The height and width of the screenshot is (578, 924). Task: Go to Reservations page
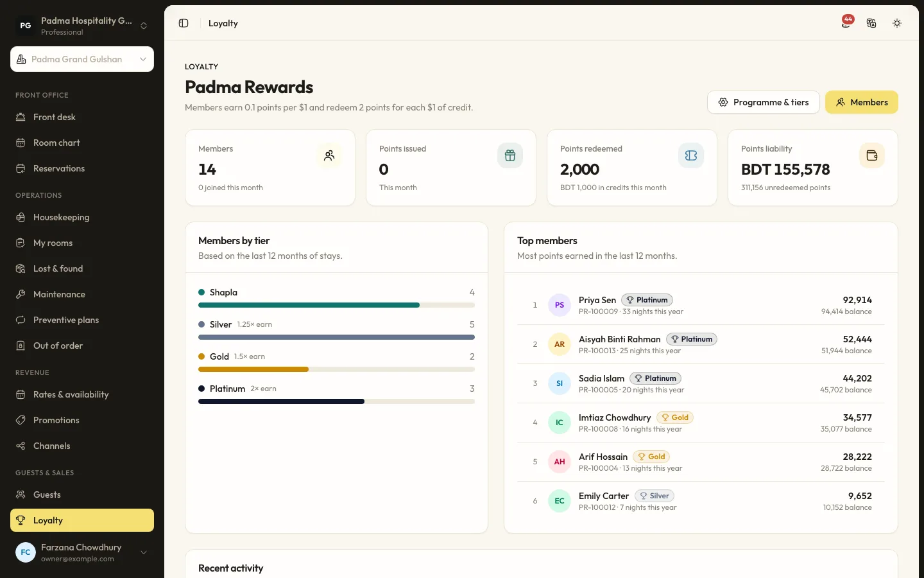click(82, 168)
